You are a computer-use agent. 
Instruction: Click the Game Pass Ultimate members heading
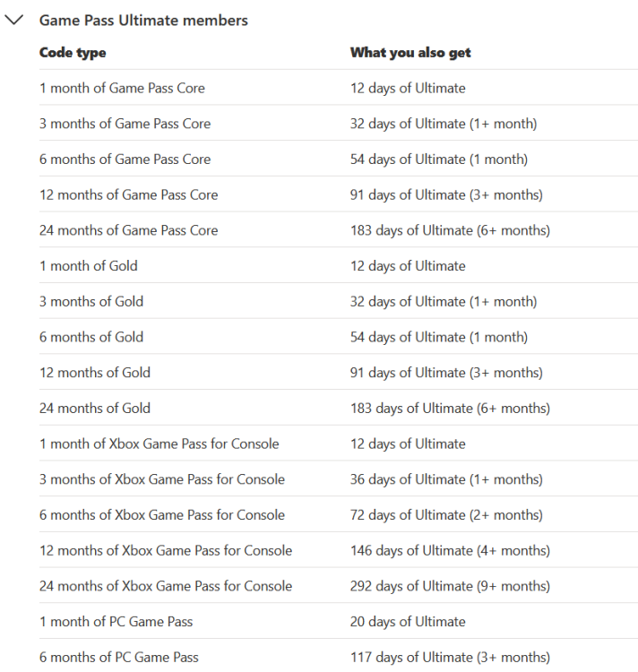143,21
